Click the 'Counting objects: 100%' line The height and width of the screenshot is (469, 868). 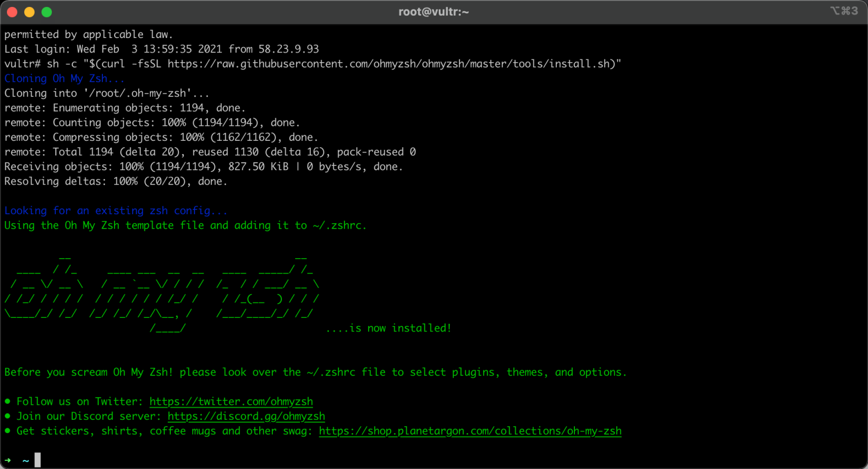152,123
